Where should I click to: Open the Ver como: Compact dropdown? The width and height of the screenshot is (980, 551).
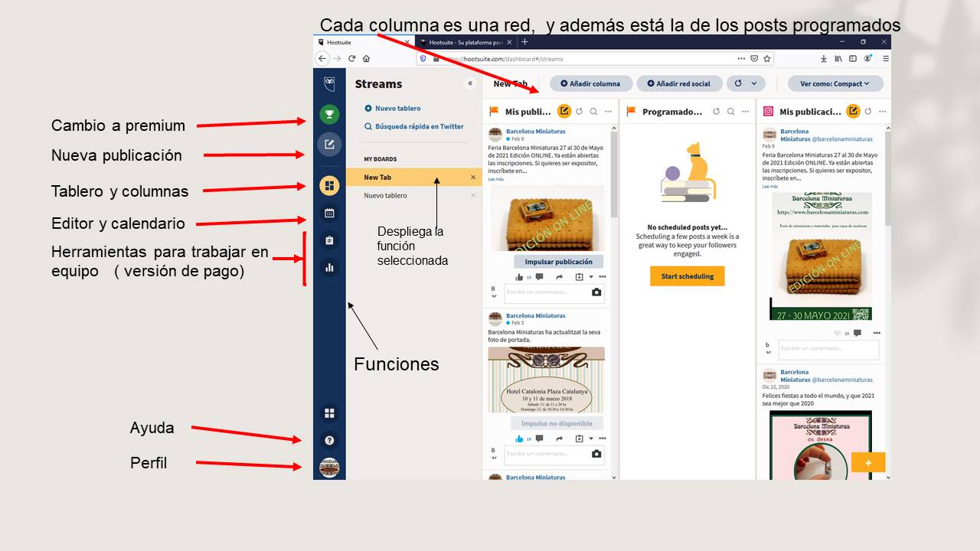click(835, 84)
